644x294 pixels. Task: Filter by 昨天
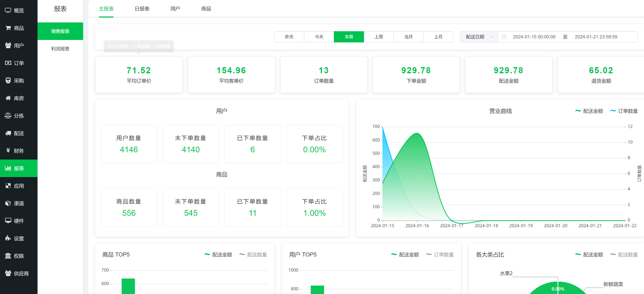(x=289, y=37)
